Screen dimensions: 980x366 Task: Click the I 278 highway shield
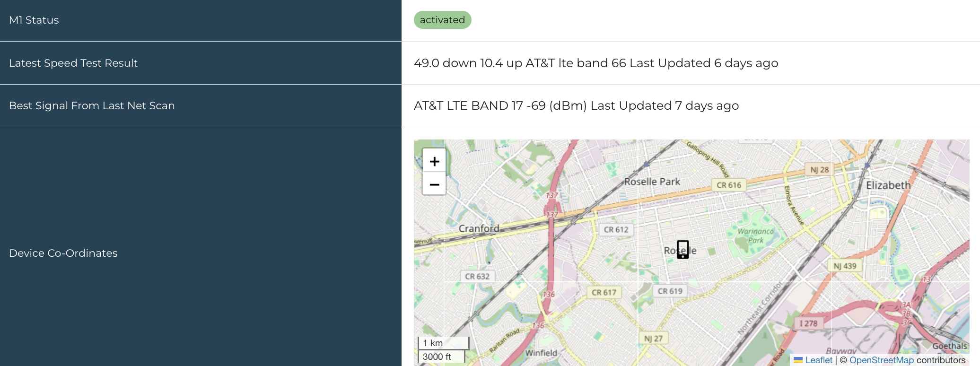[808, 323]
